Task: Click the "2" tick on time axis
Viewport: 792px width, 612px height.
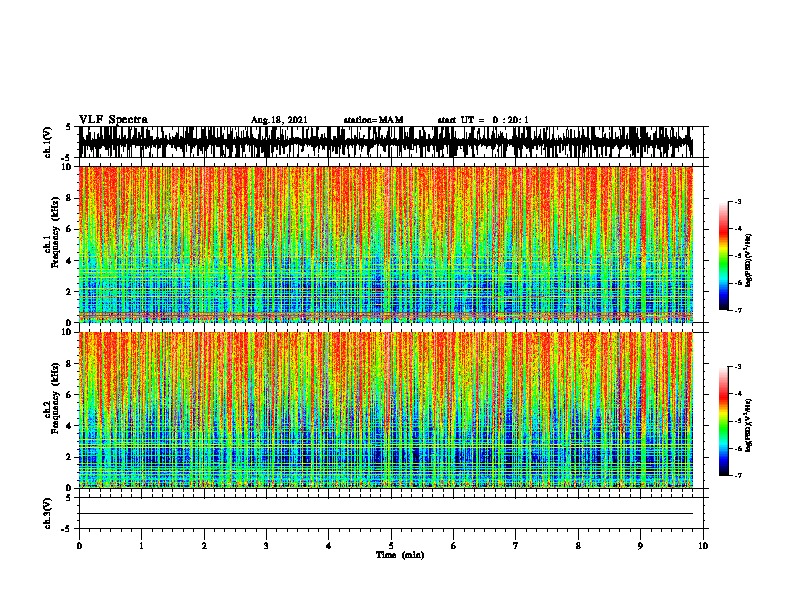Action: pos(204,546)
